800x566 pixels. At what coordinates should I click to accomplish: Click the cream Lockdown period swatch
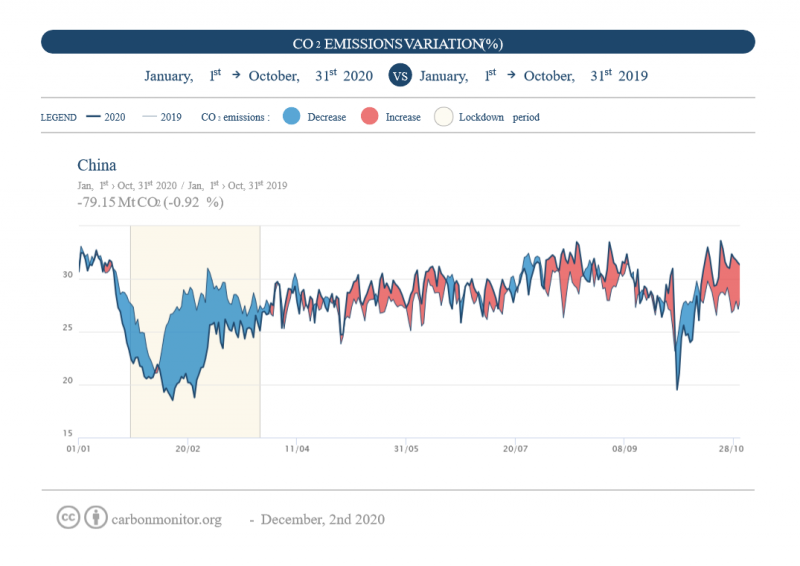coord(443,116)
